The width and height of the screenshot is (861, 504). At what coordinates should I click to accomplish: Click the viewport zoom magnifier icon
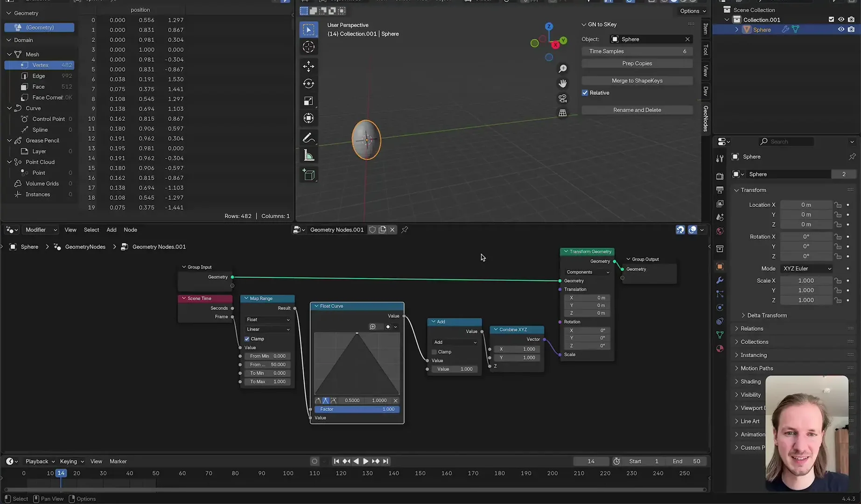(x=563, y=69)
